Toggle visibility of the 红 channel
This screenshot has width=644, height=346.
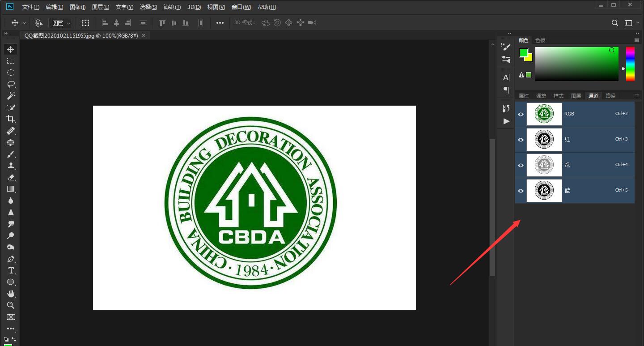tap(521, 140)
